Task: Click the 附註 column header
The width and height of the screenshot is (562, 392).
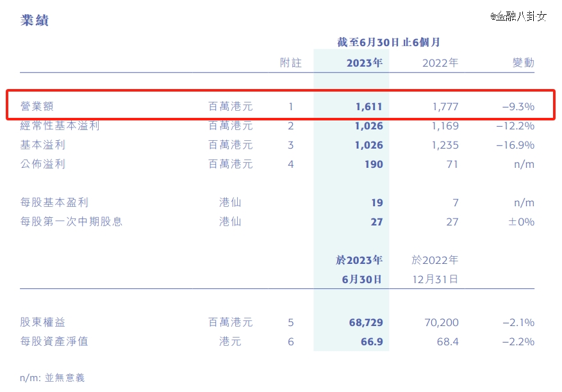Action: [x=292, y=62]
